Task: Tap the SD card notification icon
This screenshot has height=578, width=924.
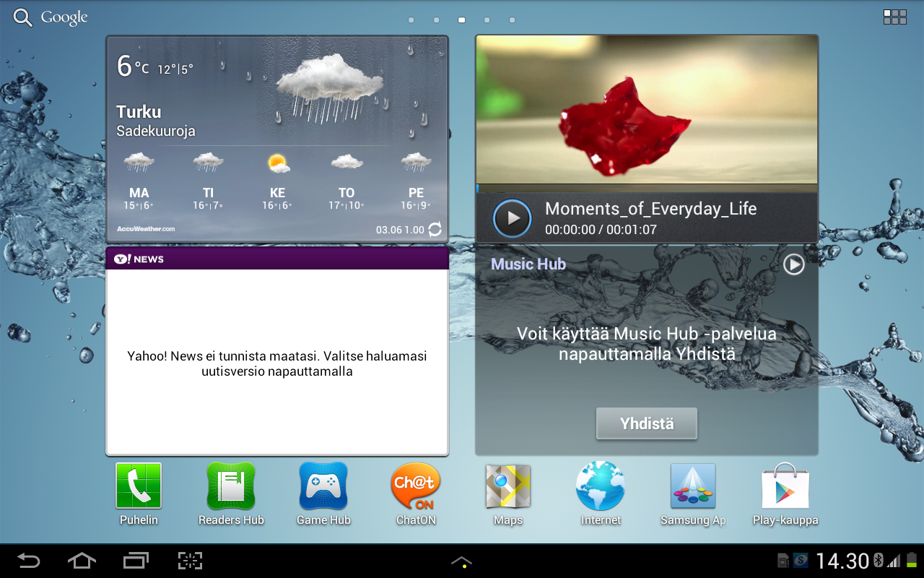Action: click(783, 561)
